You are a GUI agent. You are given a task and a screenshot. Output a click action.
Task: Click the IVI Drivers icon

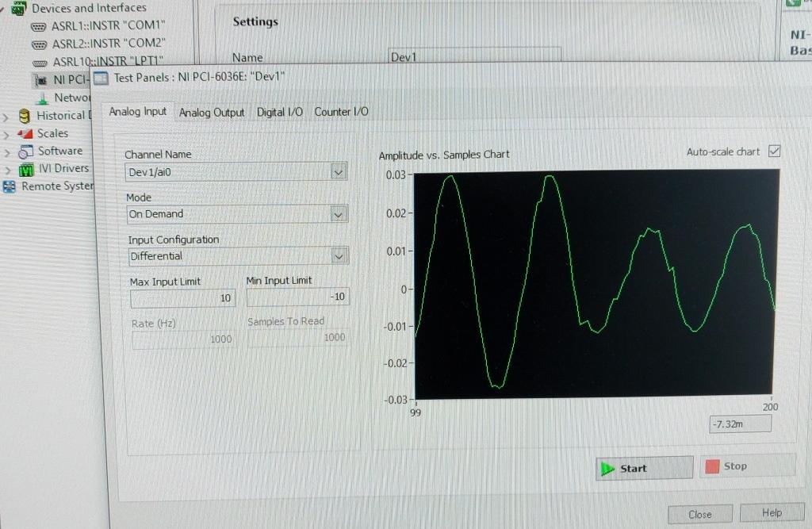(26, 170)
